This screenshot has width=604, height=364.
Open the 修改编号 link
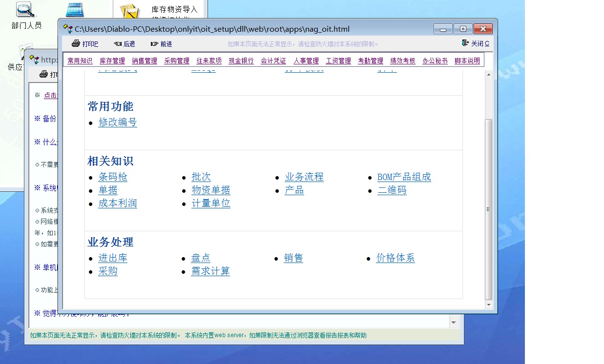click(x=118, y=122)
